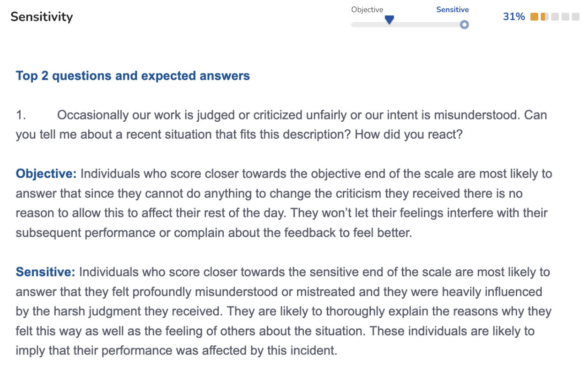Image resolution: width=588 pixels, height=370 pixels.
Task: Select the Objective label above the slider
Action: (367, 10)
